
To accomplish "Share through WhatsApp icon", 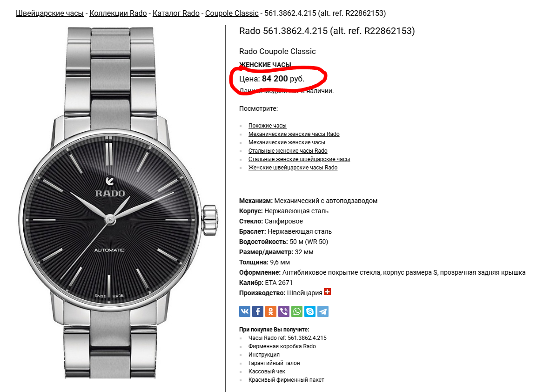I will 297,311.
